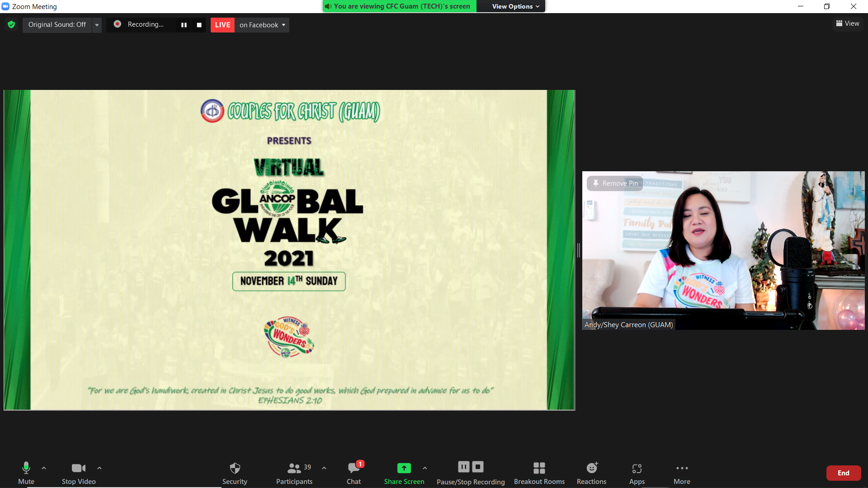Open Participants panel
The image size is (868, 488).
[x=294, y=473]
